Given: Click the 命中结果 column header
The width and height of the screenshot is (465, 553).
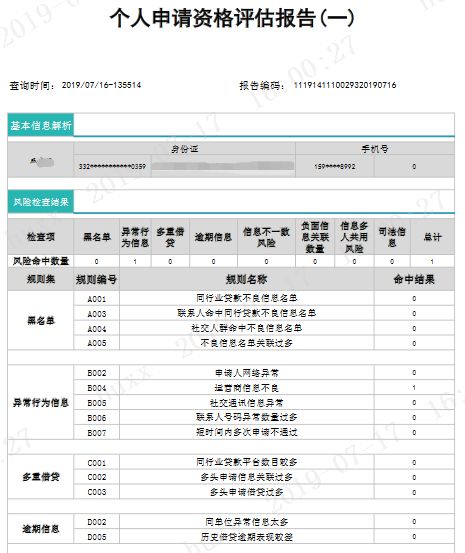Looking at the screenshot, I should 414,280.
